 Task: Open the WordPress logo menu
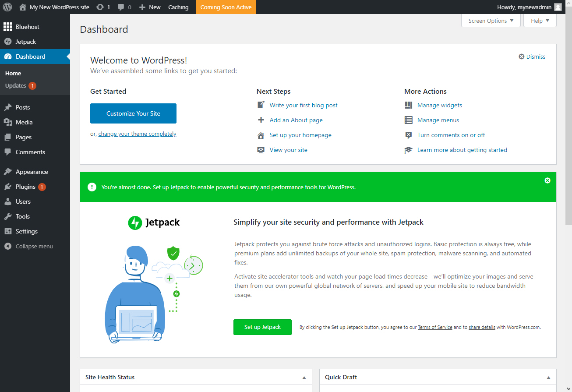click(x=7, y=7)
